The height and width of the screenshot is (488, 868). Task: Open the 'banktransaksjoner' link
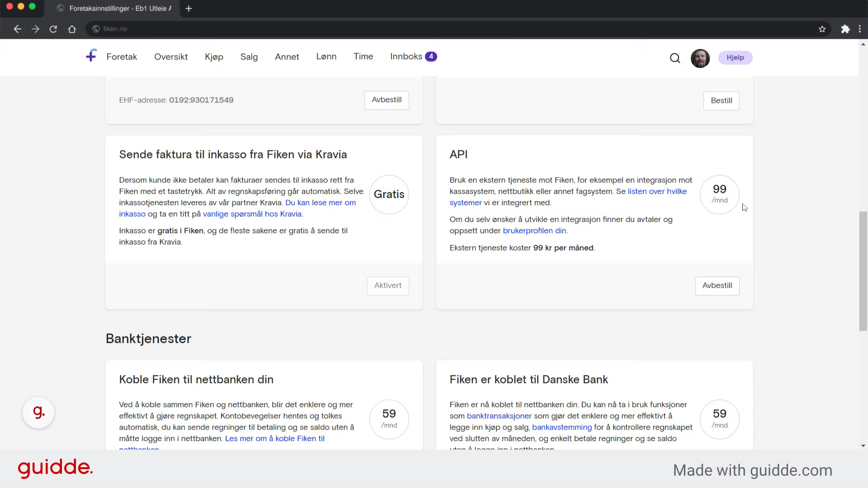pos(499,416)
